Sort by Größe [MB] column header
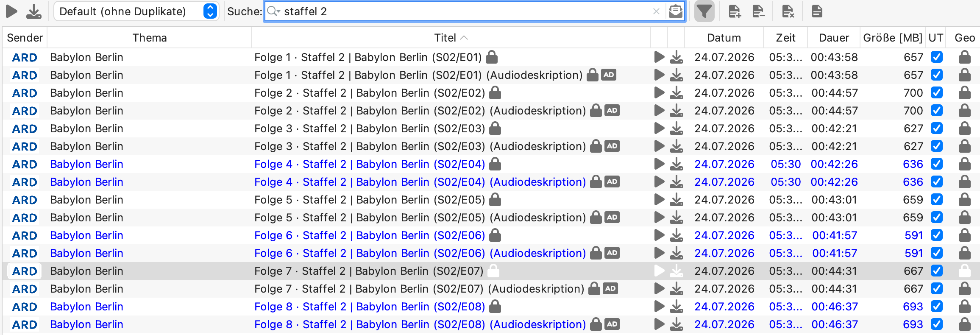This screenshot has width=980, height=335. [x=893, y=38]
